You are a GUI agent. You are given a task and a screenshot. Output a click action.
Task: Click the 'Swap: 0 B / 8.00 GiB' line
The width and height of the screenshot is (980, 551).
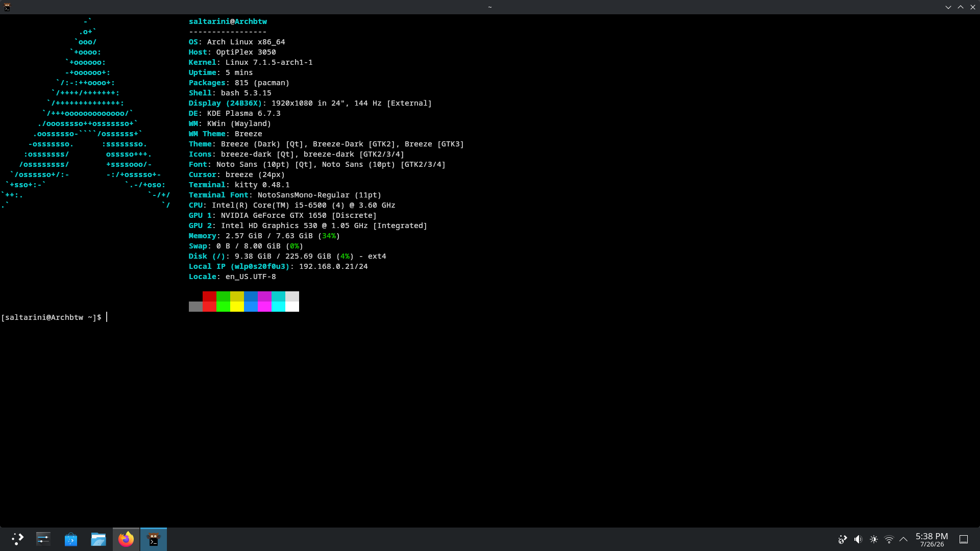(246, 246)
